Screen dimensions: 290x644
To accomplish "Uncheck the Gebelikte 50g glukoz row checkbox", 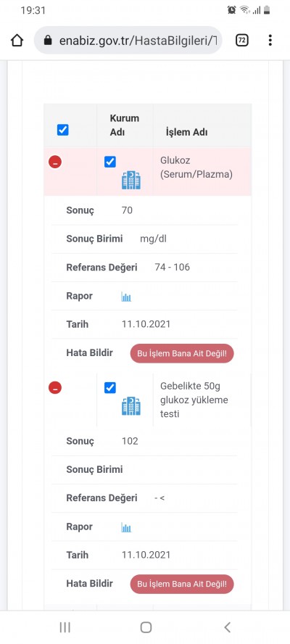I will pyautogui.click(x=110, y=387).
